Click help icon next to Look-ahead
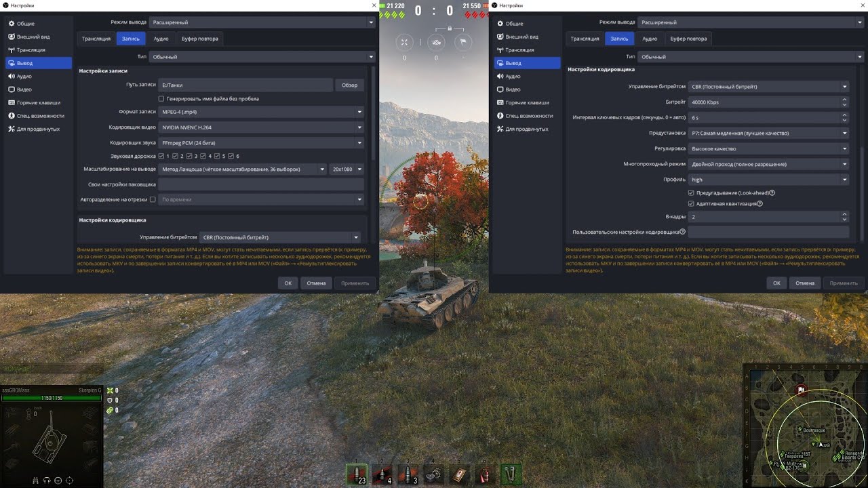 (x=772, y=193)
